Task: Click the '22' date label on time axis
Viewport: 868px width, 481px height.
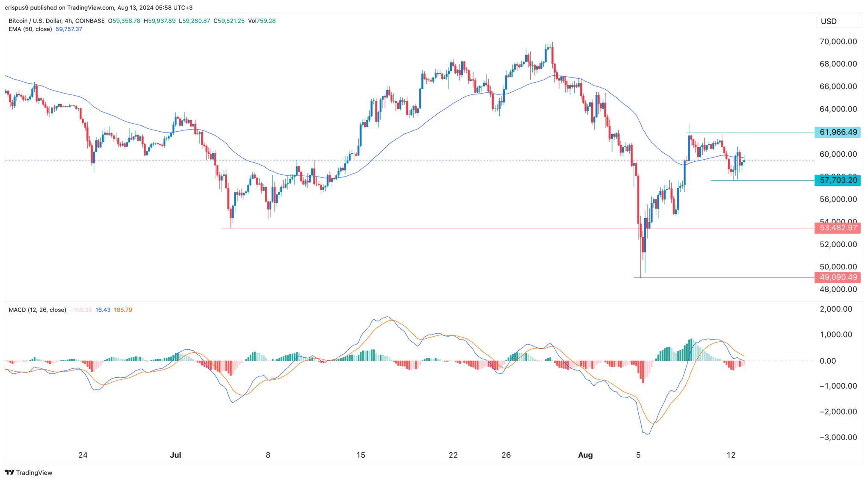Action: click(x=453, y=455)
